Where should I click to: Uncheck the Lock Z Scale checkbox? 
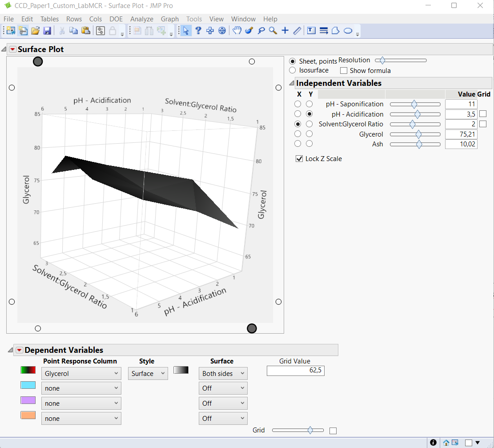300,158
